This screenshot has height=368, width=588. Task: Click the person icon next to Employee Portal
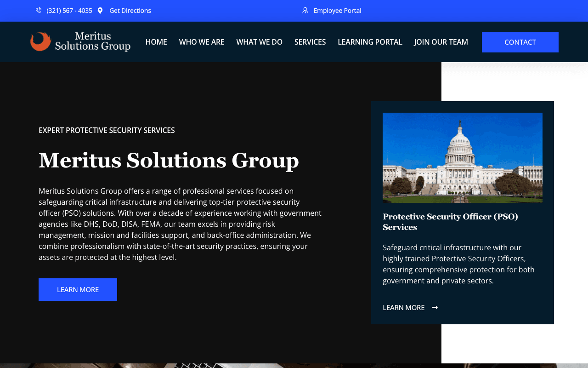tap(305, 10)
